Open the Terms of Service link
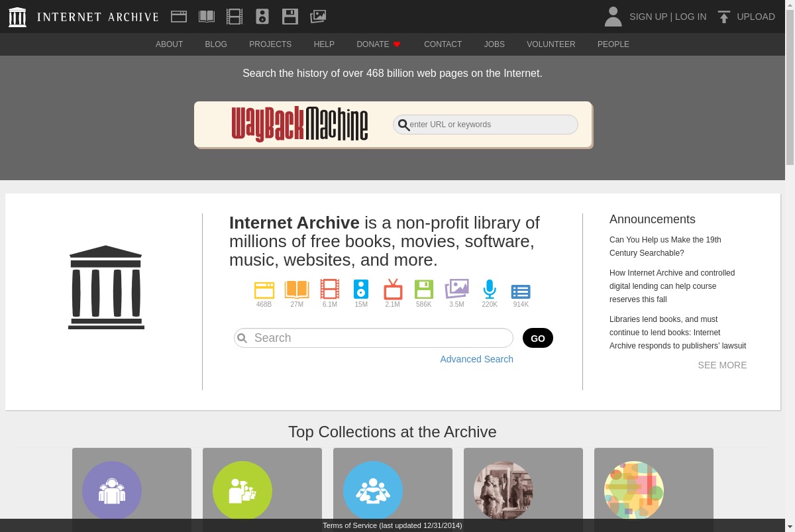 point(392,525)
